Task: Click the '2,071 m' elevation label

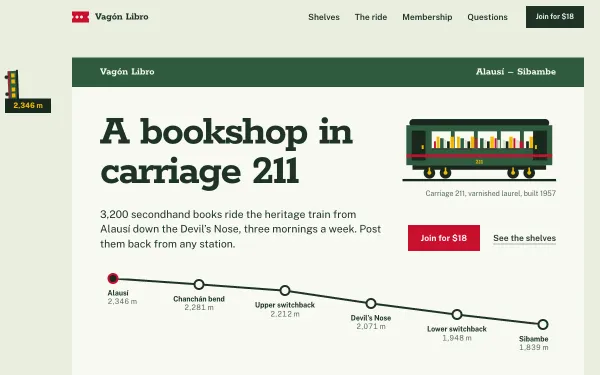Action: coord(371,326)
